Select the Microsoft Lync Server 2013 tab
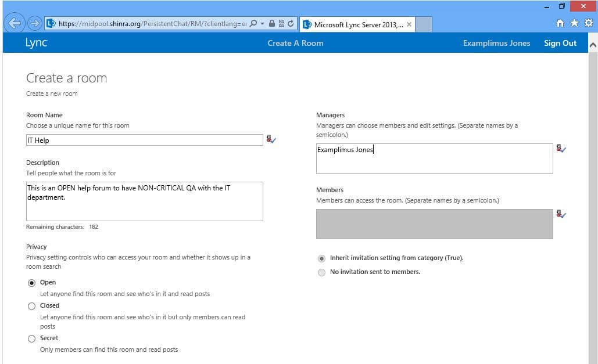 (x=357, y=24)
